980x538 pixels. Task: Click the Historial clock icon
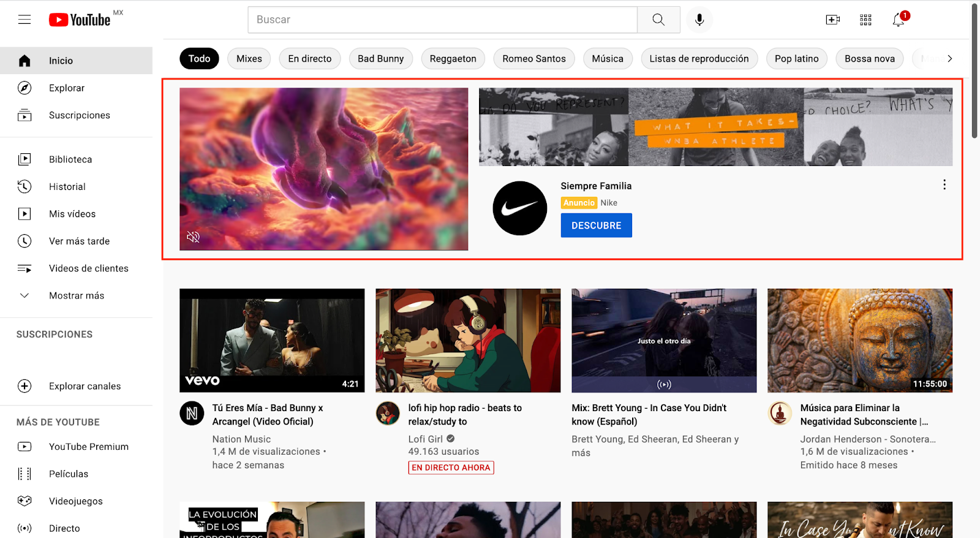(x=24, y=186)
